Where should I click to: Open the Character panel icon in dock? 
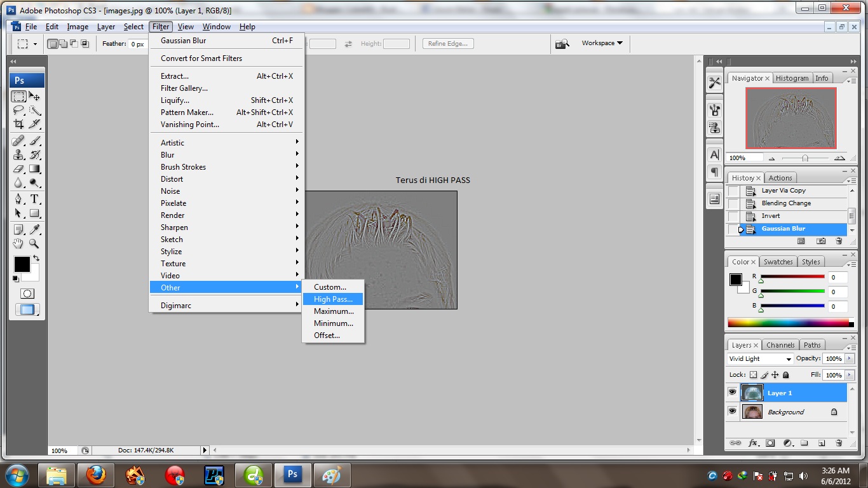(x=715, y=154)
